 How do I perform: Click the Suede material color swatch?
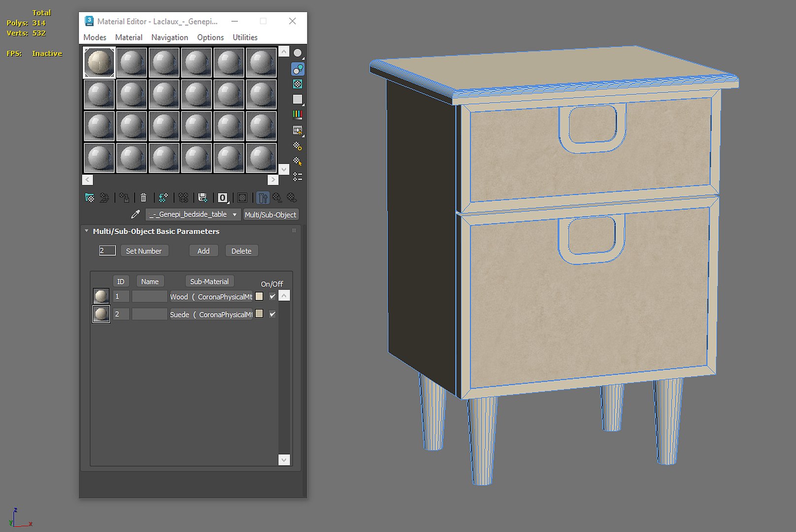coord(259,314)
